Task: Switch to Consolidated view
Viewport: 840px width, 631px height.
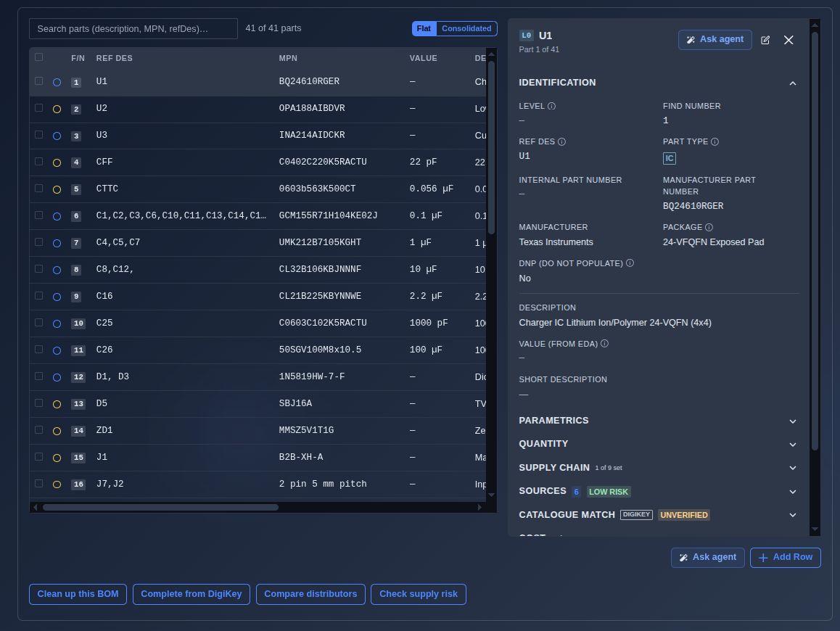Action: pyautogui.click(x=466, y=28)
